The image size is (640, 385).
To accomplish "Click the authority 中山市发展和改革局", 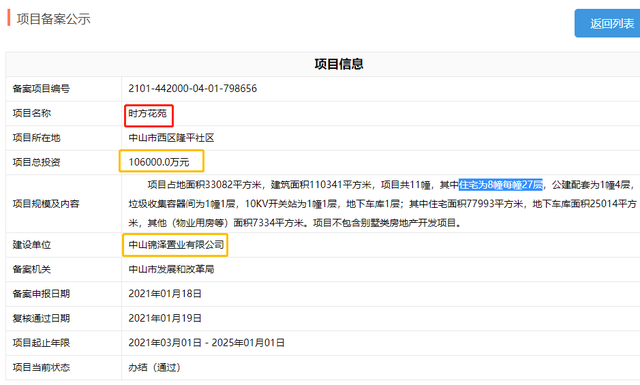I will point(171,269).
